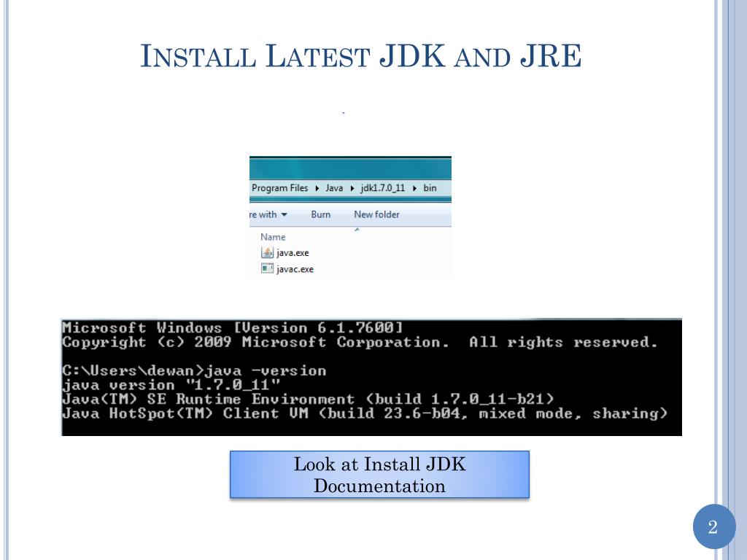Expand the arrow after Program Files breadcrumb
This screenshot has width=747, height=560.
pos(317,188)
